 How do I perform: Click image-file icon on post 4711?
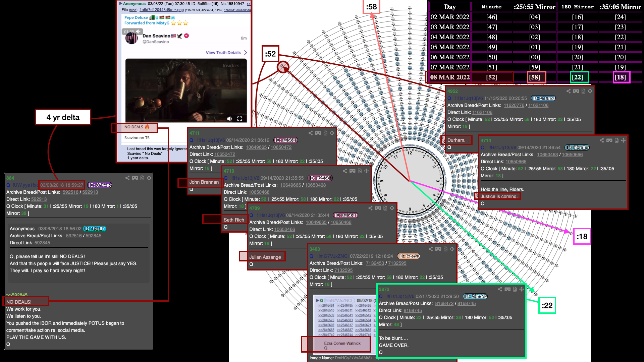325,133
